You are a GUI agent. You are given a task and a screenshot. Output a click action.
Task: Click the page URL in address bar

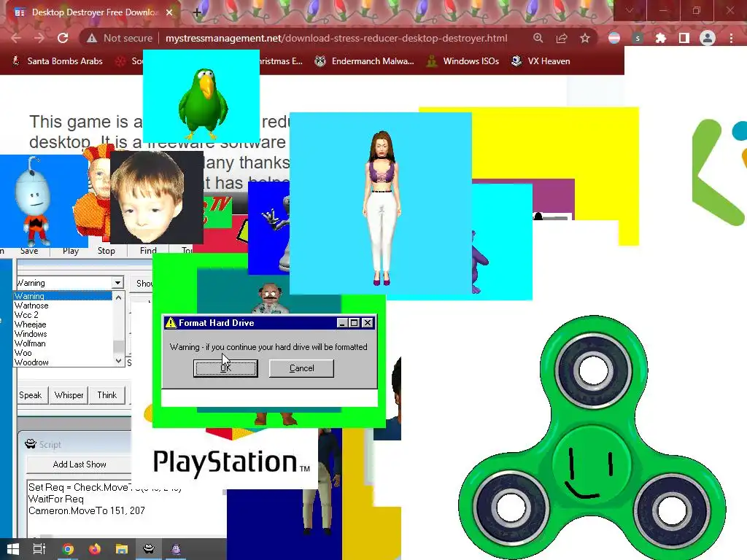click(336, 38)
